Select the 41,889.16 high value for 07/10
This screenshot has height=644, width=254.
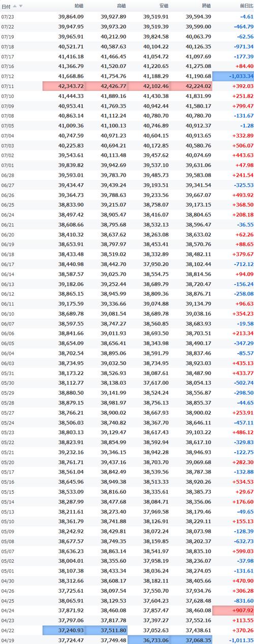coord(113,96)
